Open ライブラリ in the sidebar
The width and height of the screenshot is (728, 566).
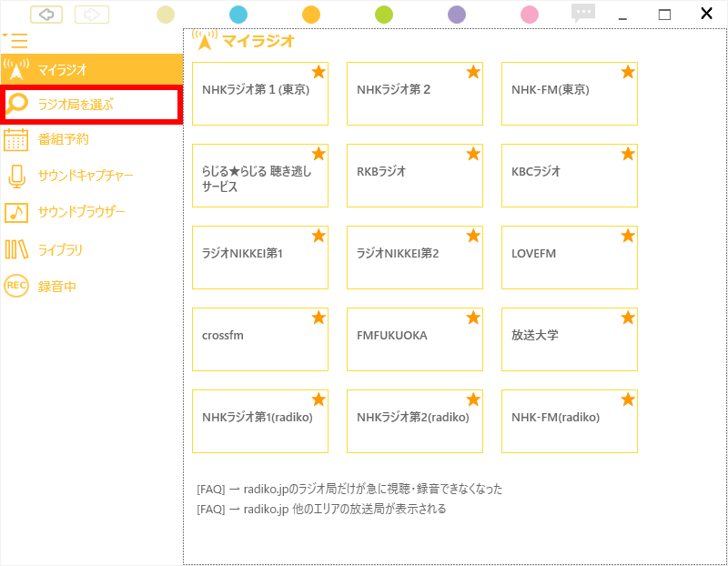coord(92,250)
